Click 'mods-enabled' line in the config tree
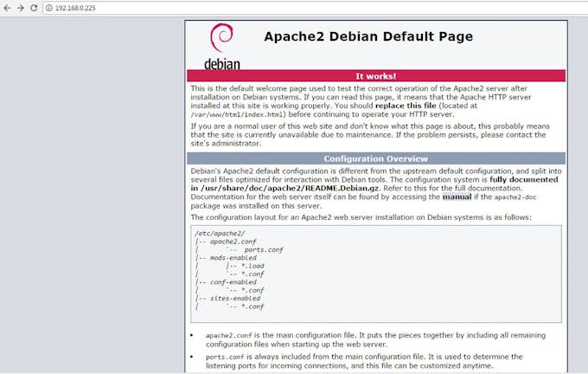 [233, 258]
